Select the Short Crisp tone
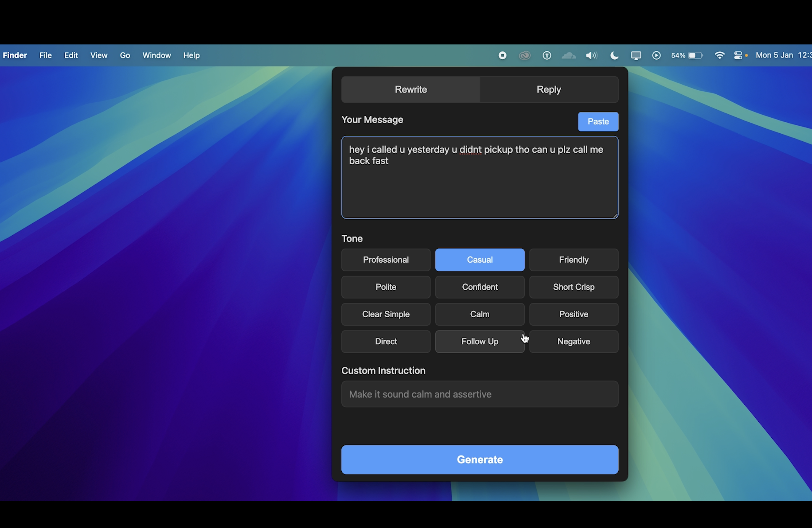Viewport: 812px width, 528px height. (x=574, y=287)
